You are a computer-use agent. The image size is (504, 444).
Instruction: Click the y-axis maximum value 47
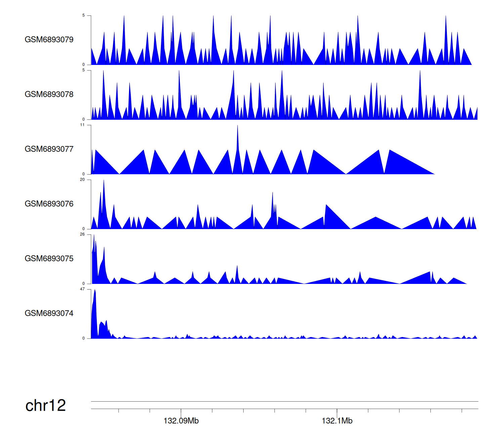[x=82, y=289]
